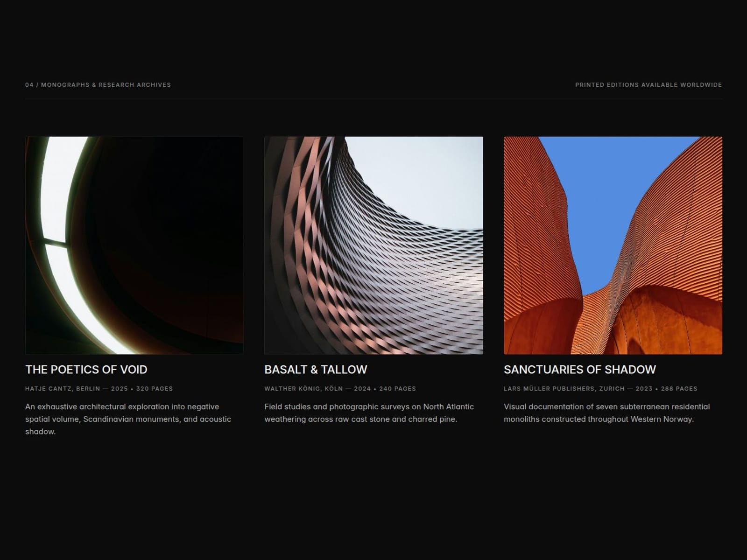Click Printed Editions Available Worldwide text

(648, 85)
